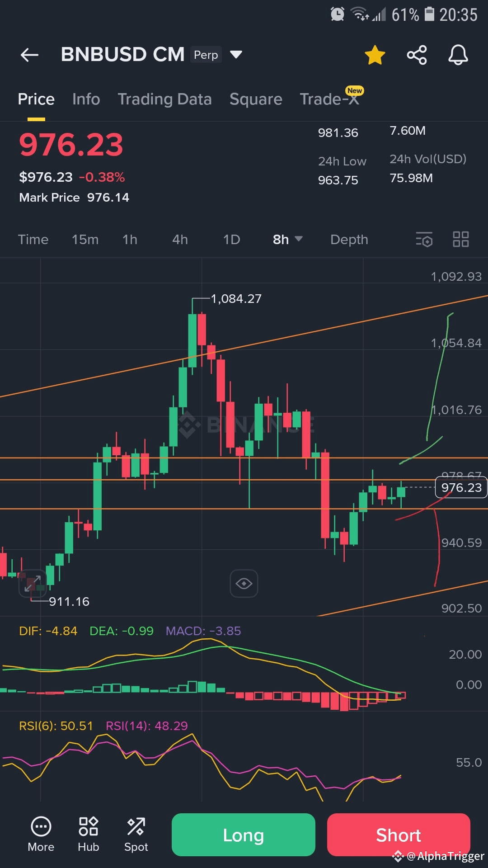Tap the current price label 976.23 on axis

[461, 487]
